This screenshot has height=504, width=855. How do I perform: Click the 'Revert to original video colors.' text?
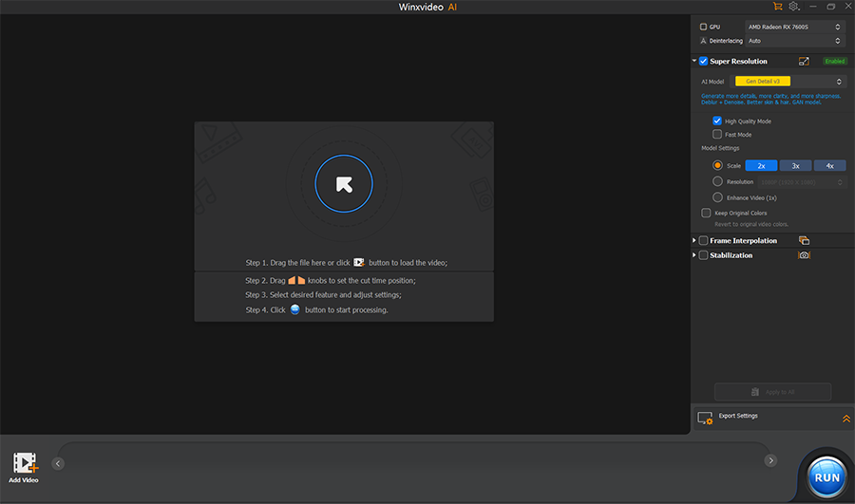[x=751, y=224]
